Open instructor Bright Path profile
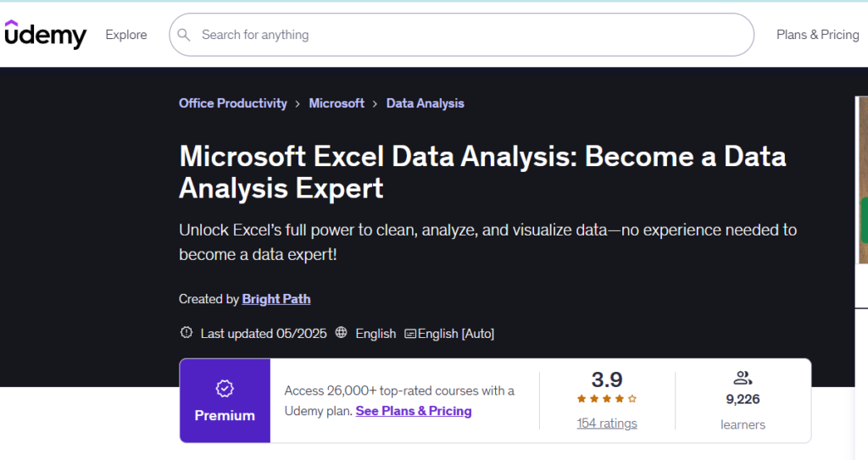Screen dimensions: 868x460 (x=276, y=299)
